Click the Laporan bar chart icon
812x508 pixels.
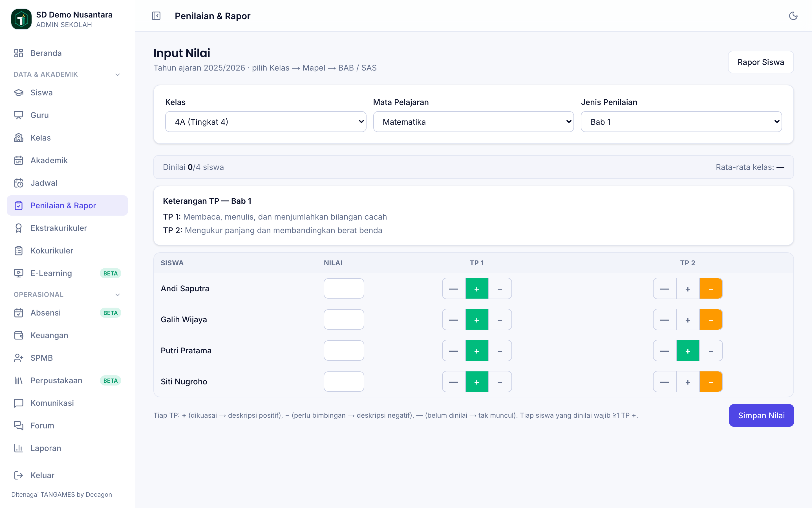[x=18, y=448]
